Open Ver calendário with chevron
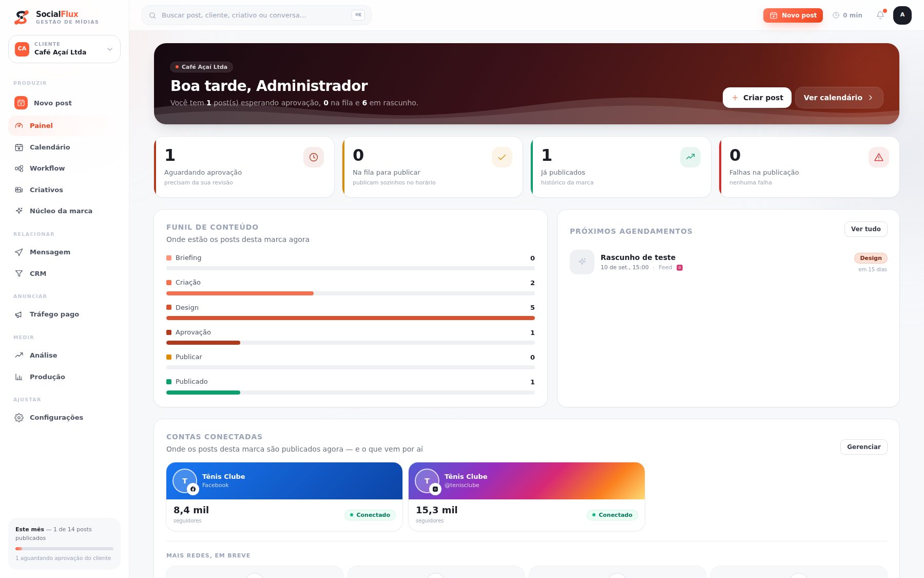 point(839,98)
